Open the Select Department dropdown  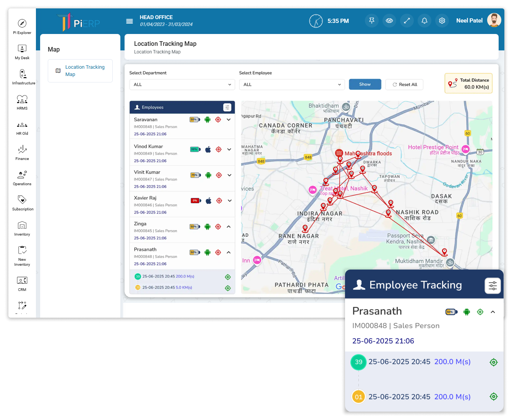[x=182, y=85]
